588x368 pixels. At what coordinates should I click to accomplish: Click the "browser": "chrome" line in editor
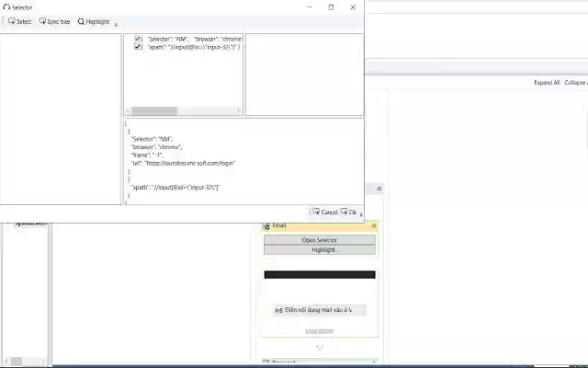click(157, 147)
